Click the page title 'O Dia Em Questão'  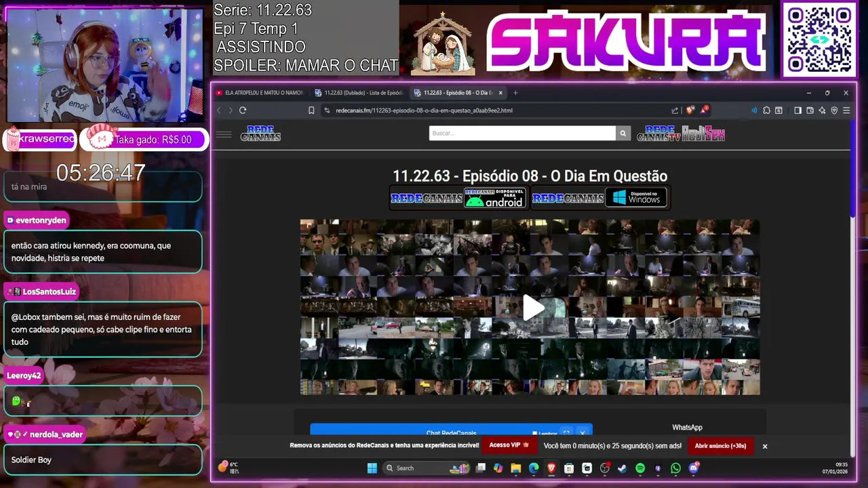point(609,176)
